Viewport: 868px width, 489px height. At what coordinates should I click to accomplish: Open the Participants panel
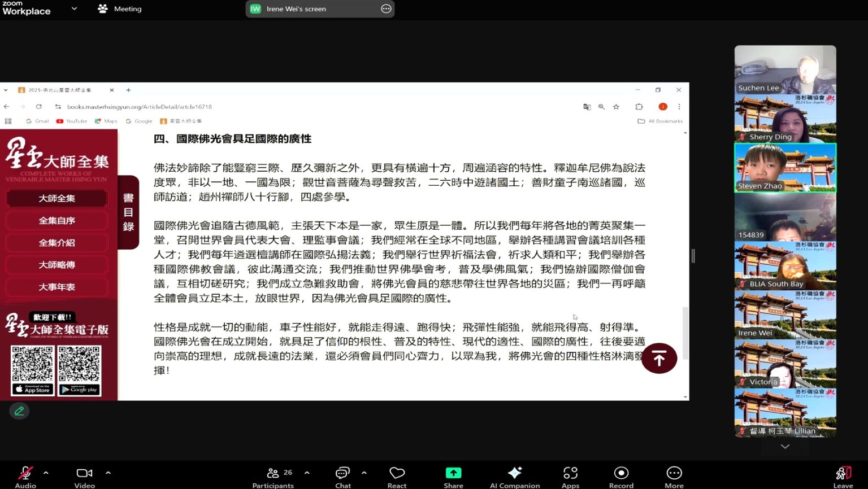(x=273, y=477)
